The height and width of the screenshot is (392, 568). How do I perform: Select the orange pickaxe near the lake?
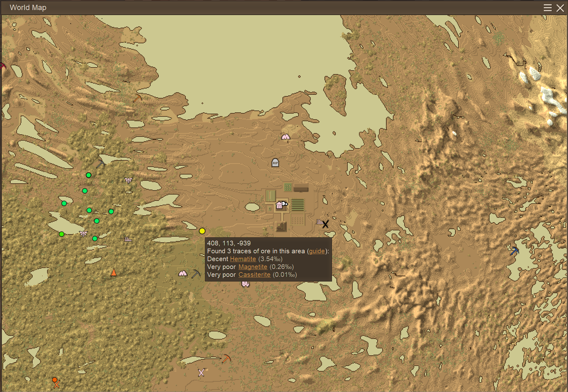(x=137, y=98)
